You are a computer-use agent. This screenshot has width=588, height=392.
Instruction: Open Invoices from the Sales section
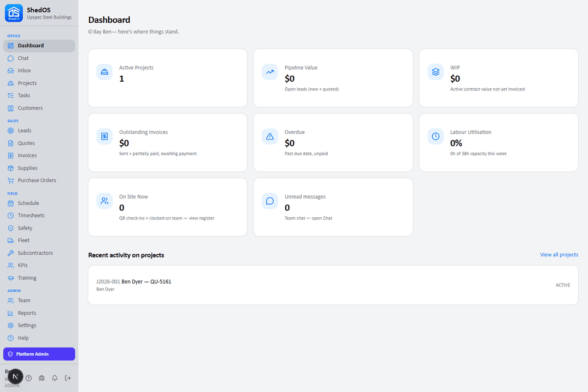[x=39, y=155]
